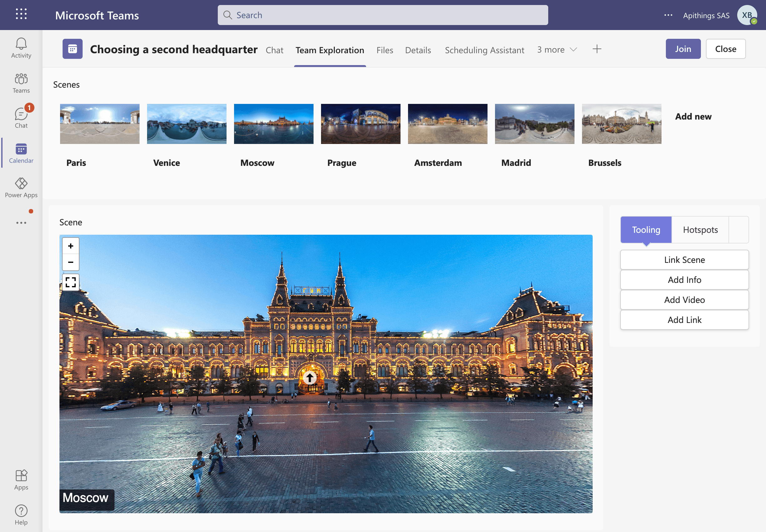Open the app launcher grid icon
Screen dimensions: 766x532
tap(21, 14)
